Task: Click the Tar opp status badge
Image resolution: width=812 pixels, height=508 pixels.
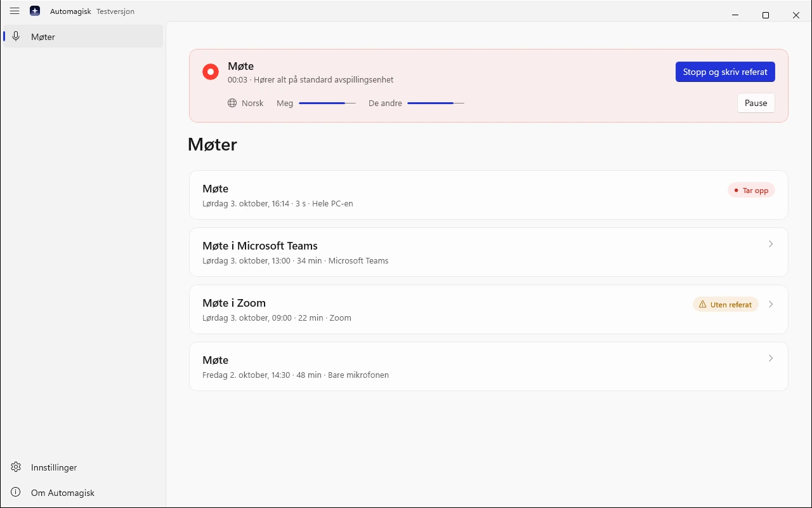Action: pyautogui.click(x=751, y=190)
